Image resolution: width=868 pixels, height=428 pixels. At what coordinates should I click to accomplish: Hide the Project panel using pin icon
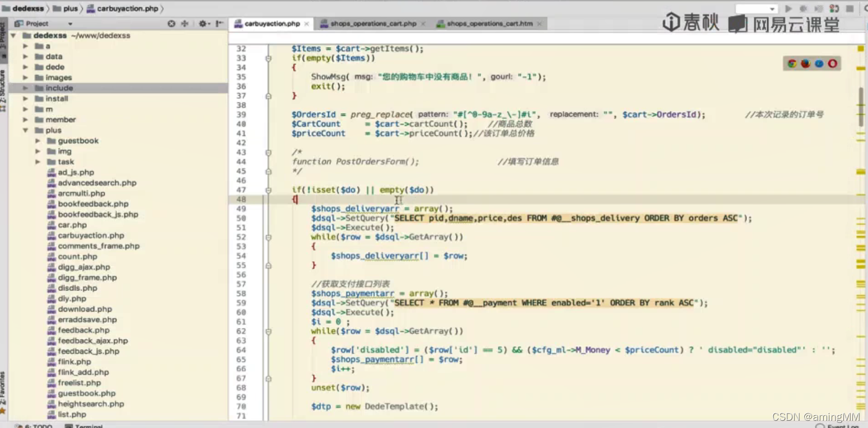click(x=220, y=23)
